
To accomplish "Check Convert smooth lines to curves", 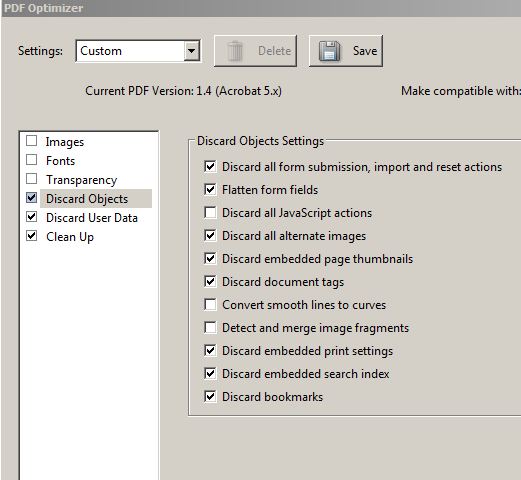I will [x=210, y=305].
